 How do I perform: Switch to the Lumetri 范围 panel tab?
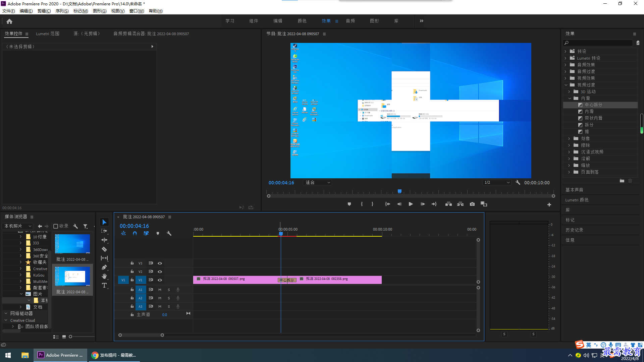coord(48,34)
